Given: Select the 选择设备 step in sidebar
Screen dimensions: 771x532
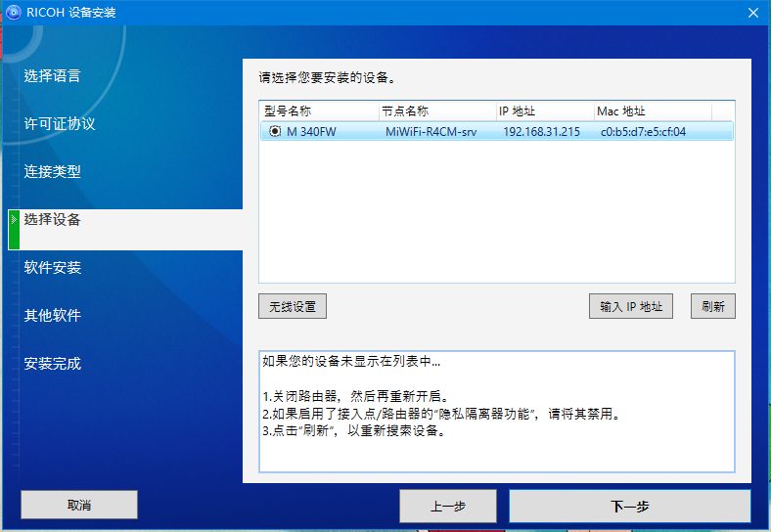Looking at the screenshot, I should (x=52, y=219).
